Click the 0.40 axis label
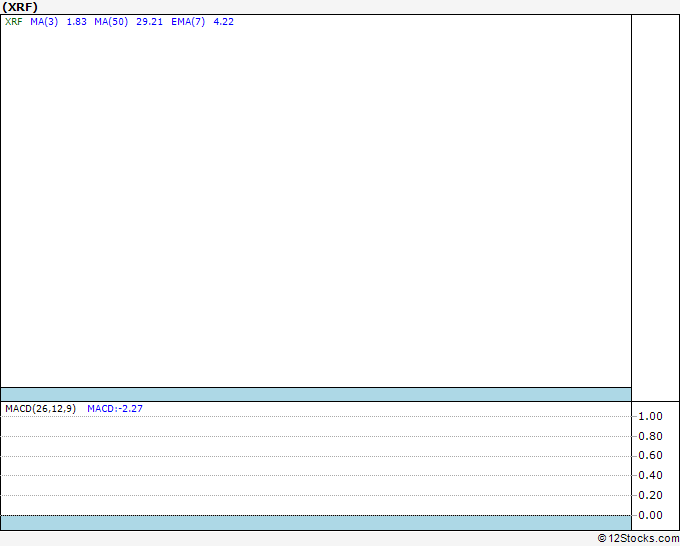This screenshot has height=546, width=680. pyautogui.click(x=650, y=475)
